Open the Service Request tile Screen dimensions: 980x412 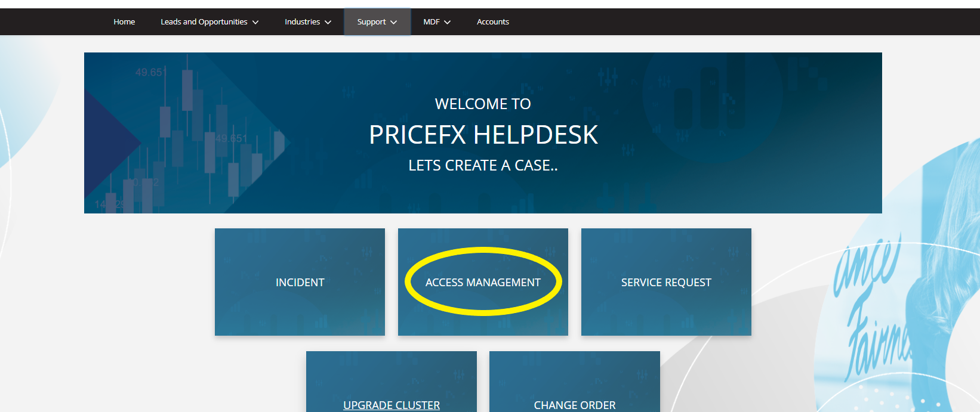click(x=666, y=282)
